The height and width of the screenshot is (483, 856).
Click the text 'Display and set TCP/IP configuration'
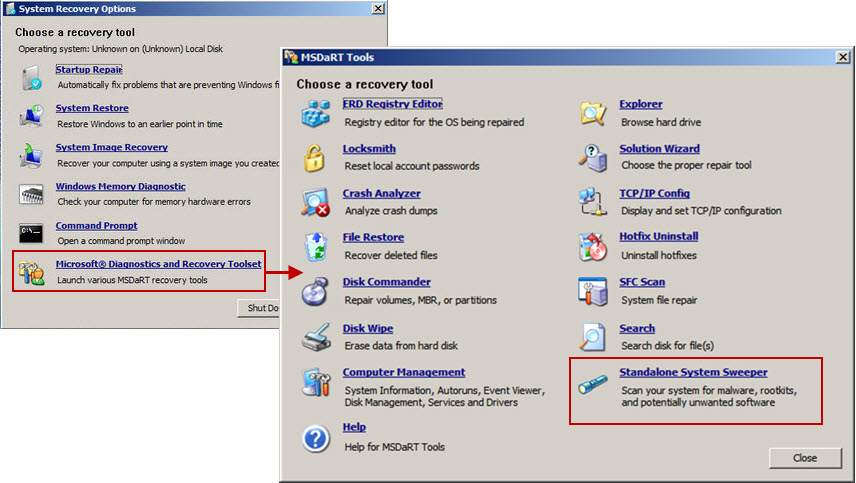(x=702, y=211)
